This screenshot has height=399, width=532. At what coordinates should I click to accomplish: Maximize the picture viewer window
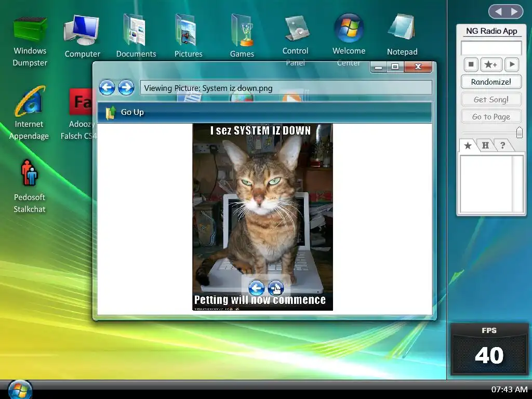click(x=395, y=67)
